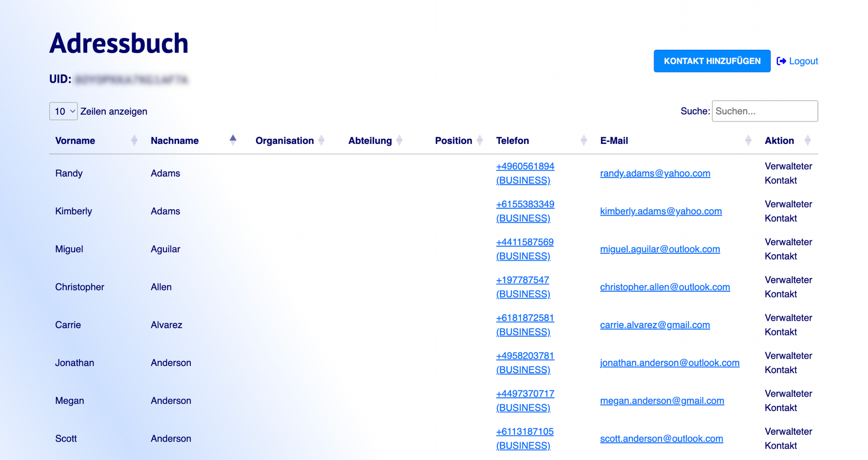Sort by Aktion column sort icon
This screenshot has width=868, height=460.
(808, 140)
